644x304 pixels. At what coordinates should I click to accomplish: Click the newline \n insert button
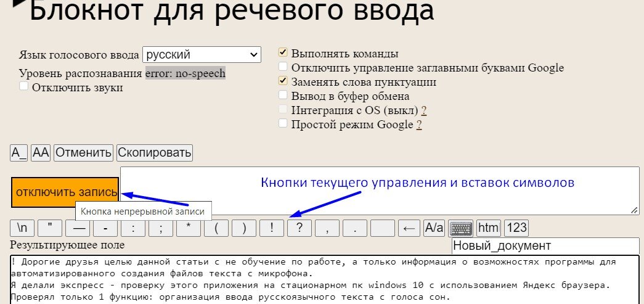tap(23, 228)
